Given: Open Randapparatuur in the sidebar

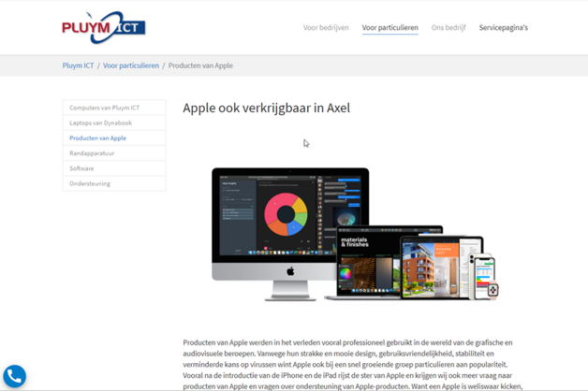Looking at the screenshot, I should coord(92,153).
